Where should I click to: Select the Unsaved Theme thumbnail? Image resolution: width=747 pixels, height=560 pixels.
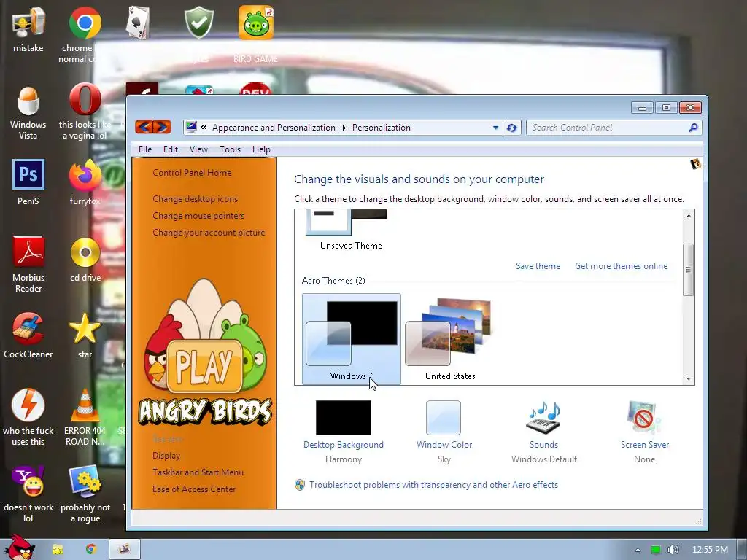pos(347,222)
